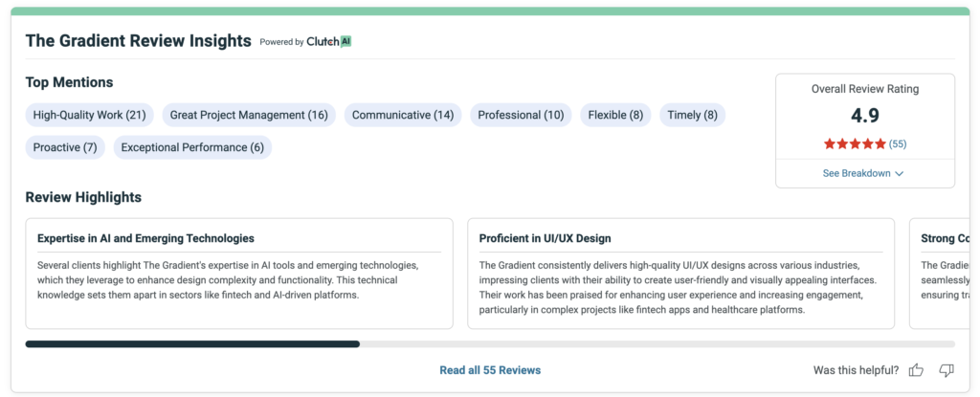Screen dimensions: 980x397
Task: Open the Proficient in UI/UX Design card
Action: point(680,274)
